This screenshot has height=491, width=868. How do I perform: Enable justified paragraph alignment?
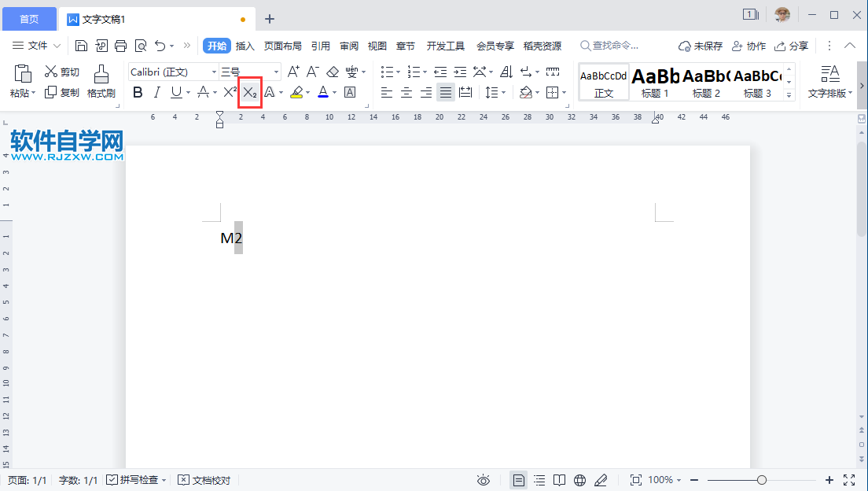click(x=445, y=92)
